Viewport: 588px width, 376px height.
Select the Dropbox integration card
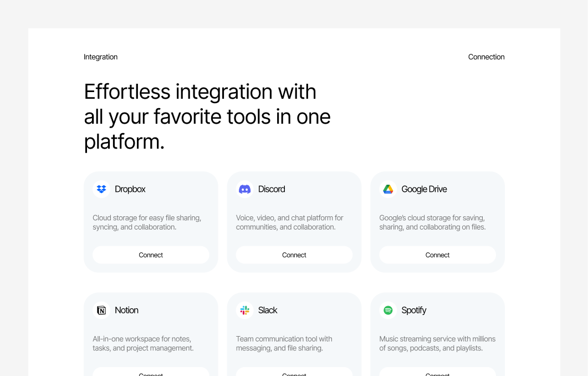tap(151, 222)
